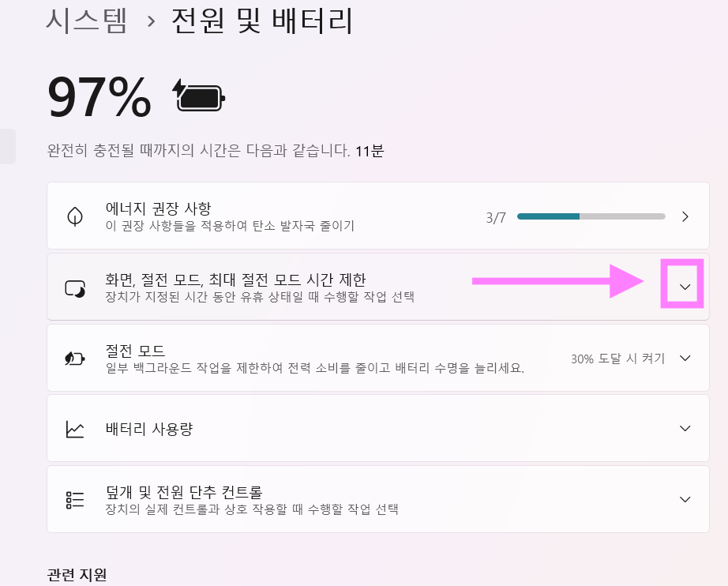Open the 절전 모드 dropdown options
Image resolution: width=728 pixels, height=586 pixels.
685,358
